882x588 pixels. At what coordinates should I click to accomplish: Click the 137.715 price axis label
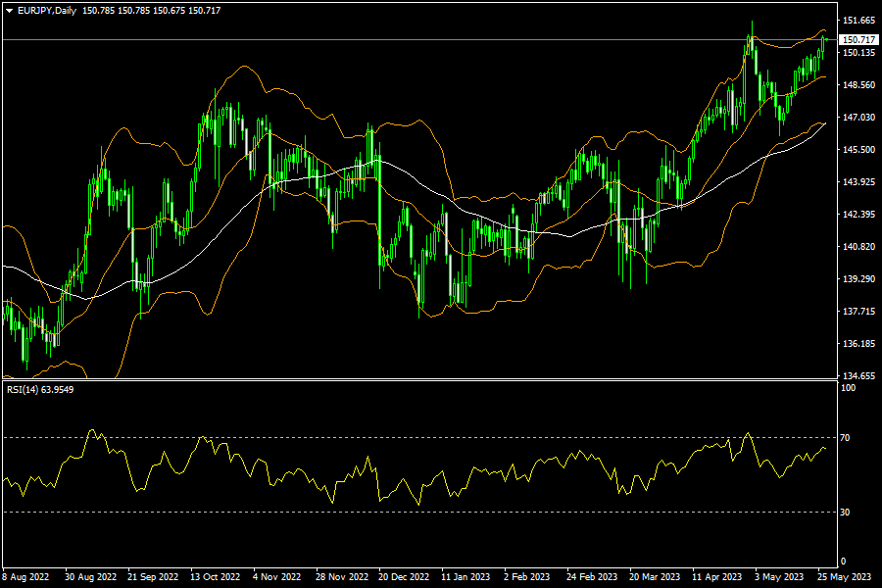[858, 312]
